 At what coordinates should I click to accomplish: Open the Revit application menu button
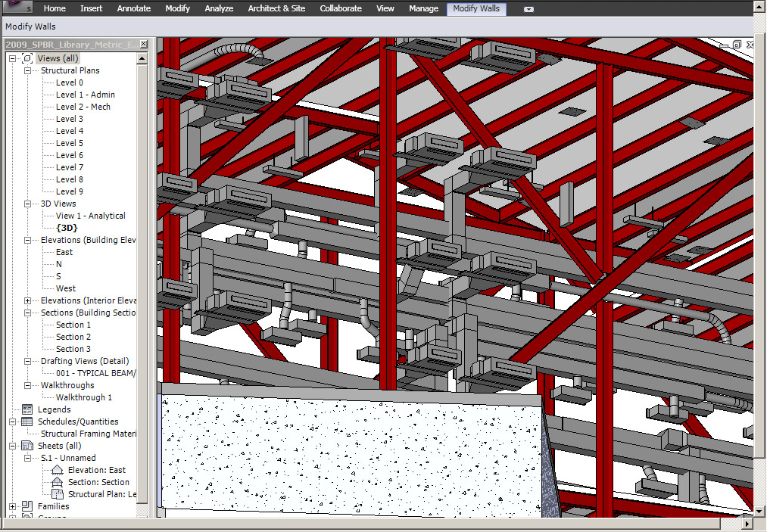(17, 7)
